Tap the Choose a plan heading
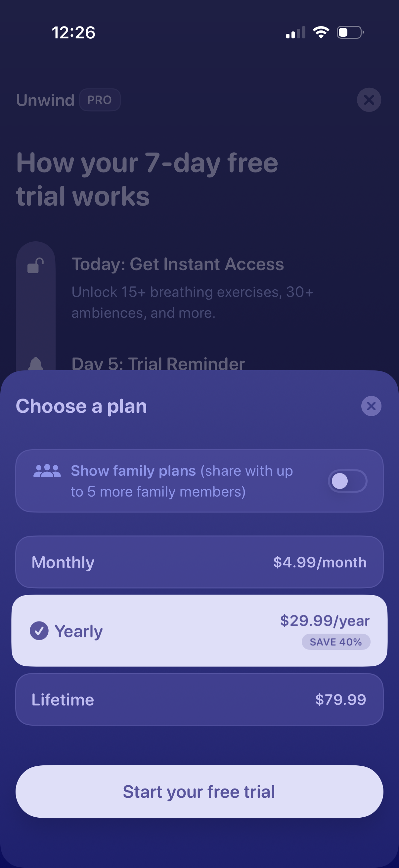The image size is (399, 868). click(81, 406)
